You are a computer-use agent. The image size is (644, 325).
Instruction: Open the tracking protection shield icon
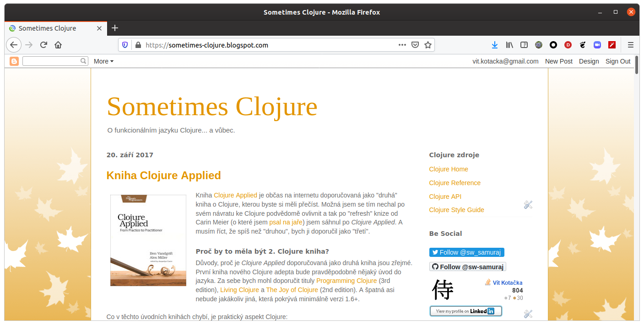click(x=125, y=45)
